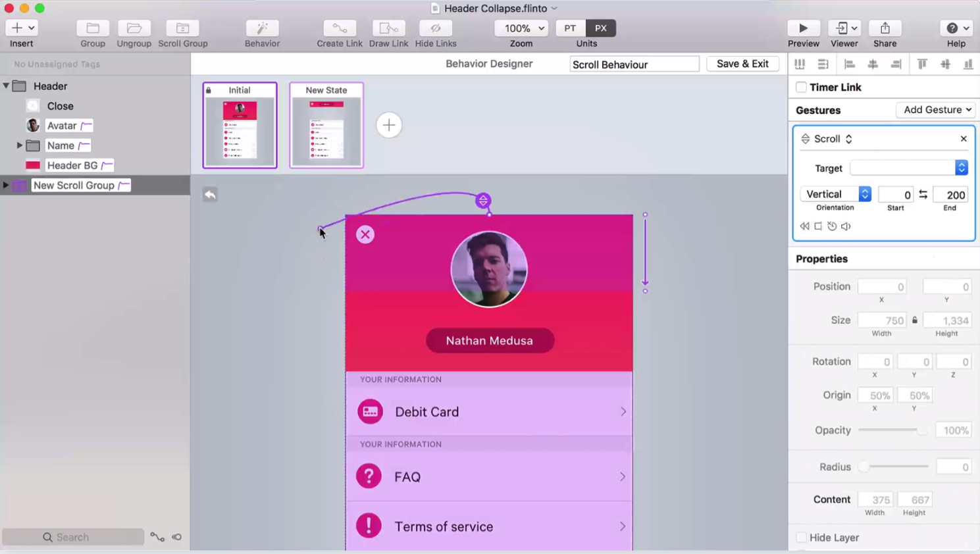Click the Behavior magic wand icon
980x554 pixels.
262,28
